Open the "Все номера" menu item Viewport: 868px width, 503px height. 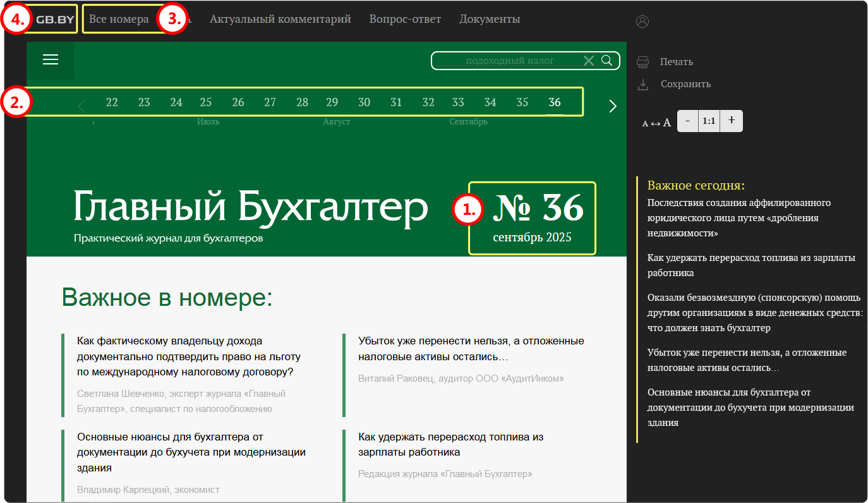[119, 19]
